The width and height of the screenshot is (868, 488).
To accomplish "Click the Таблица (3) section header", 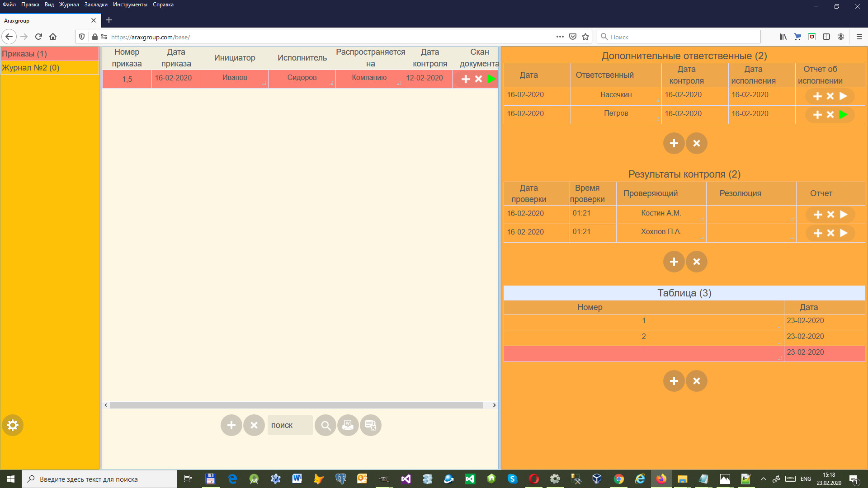I will click(684, 293).
